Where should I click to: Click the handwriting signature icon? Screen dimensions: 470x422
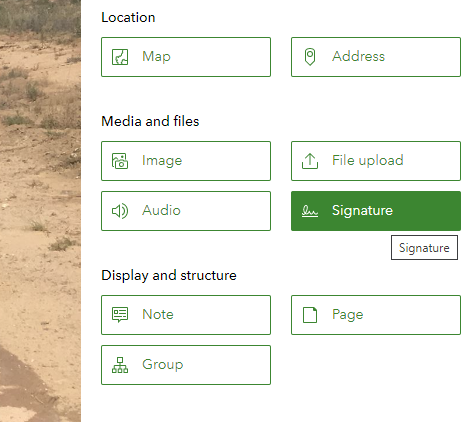click(310, 211)
